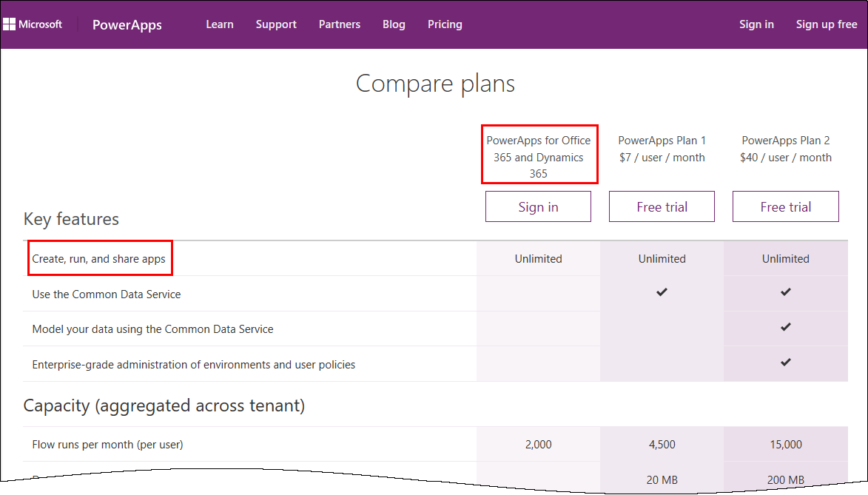The width and height of the screenshot is (868, 495).
Task: Click Unlimited under PowerApps Plan 1 column
Action: pos(662,258)
